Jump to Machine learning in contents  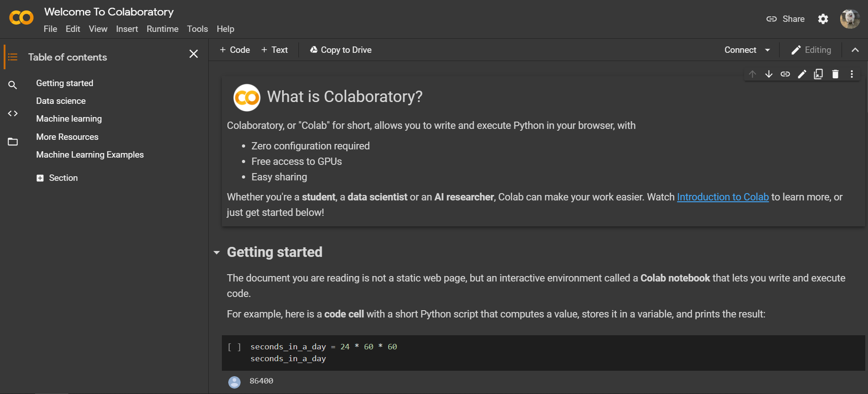[69, 119]
